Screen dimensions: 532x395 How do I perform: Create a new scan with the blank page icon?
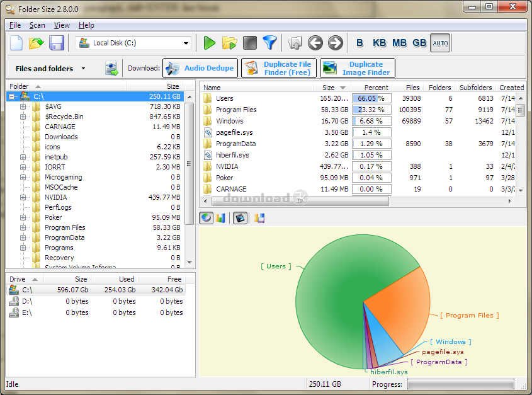tap(16, 43)
